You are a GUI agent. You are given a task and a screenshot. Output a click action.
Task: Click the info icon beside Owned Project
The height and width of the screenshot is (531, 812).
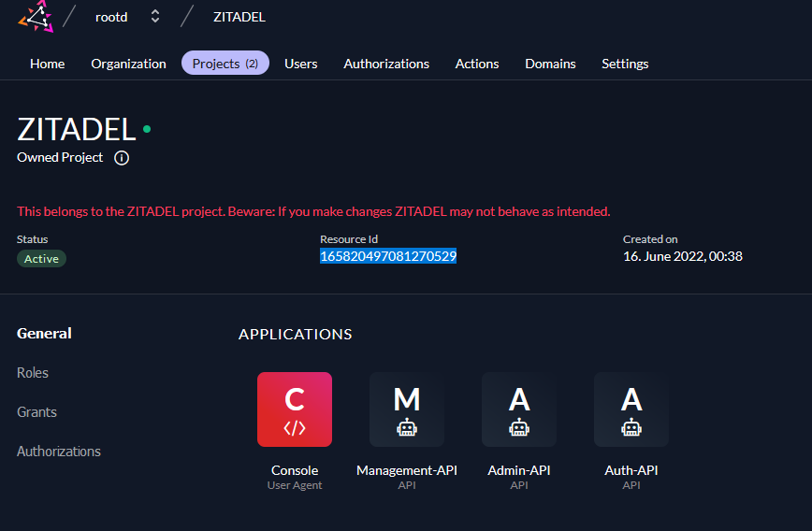(x=122, y=158)
